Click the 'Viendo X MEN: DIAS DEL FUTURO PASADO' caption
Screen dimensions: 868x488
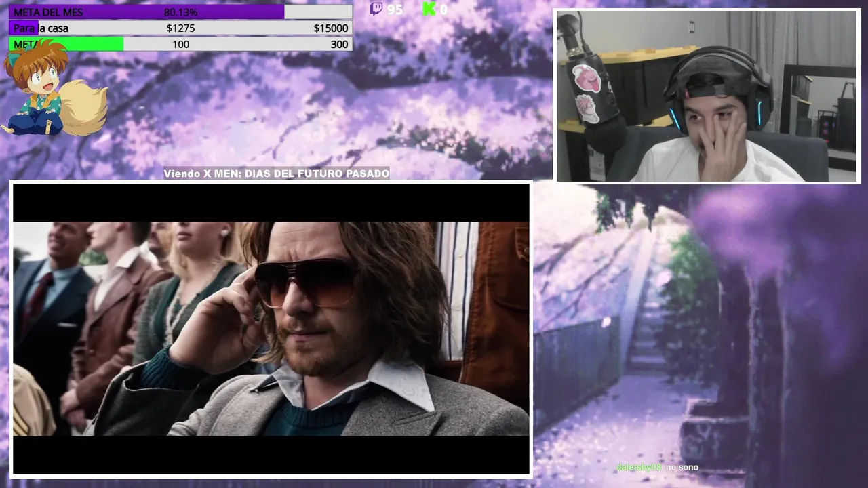[x=277, y=174]
